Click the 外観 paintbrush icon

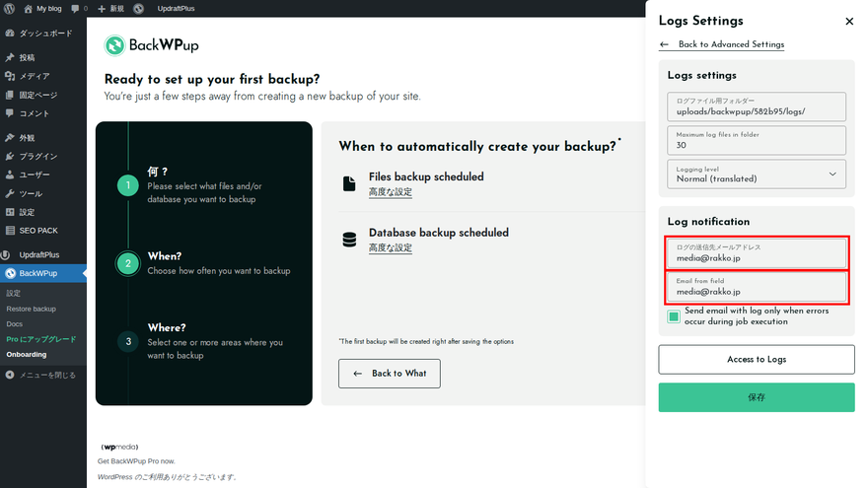coord(10,138)
